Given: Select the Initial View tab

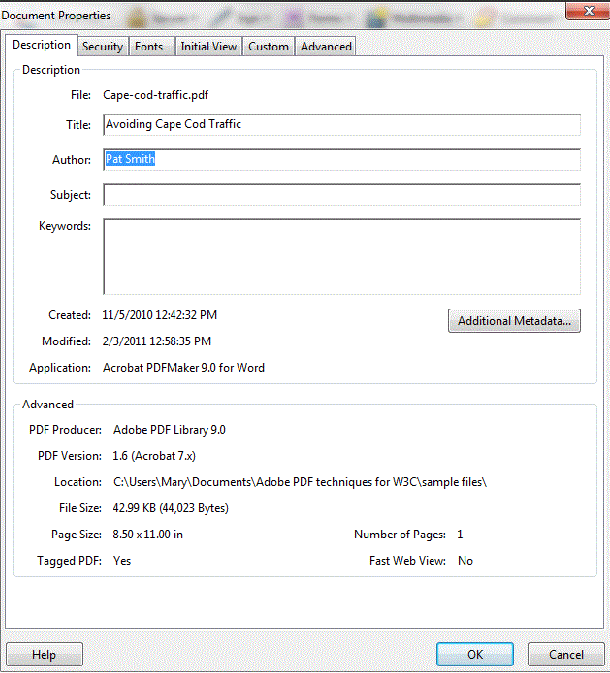Looking at the screenshot, I should point(209,47).
